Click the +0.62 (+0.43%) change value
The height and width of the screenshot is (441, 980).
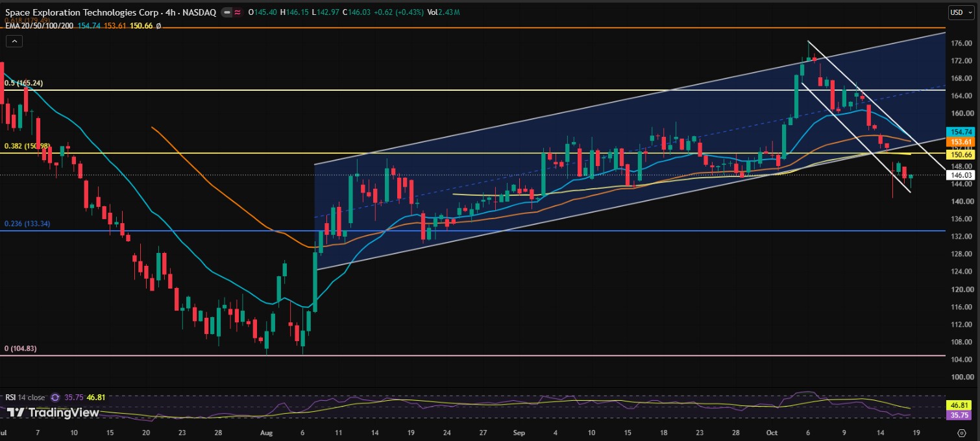click(398, 12)
